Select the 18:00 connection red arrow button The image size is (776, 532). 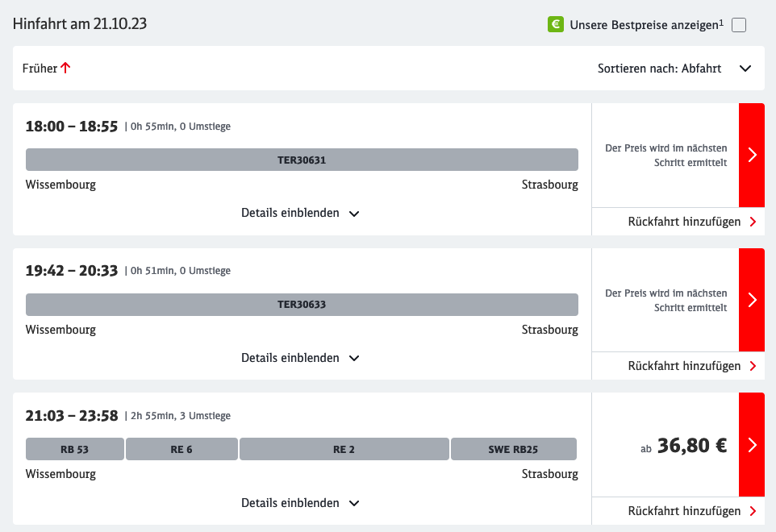(x=752, y=155)
